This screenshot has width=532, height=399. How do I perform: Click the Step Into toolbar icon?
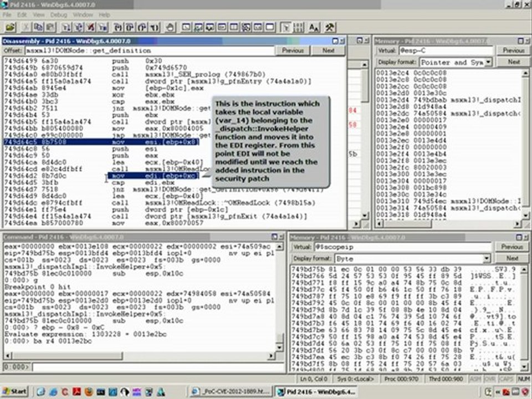tap(118, 28)
